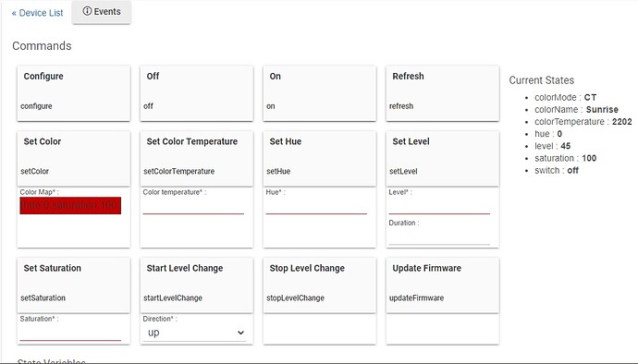Image resolution: width=638 pixels, height=364 pixels.
Task: Click the Start Level Change button
Action: point(197,285)
